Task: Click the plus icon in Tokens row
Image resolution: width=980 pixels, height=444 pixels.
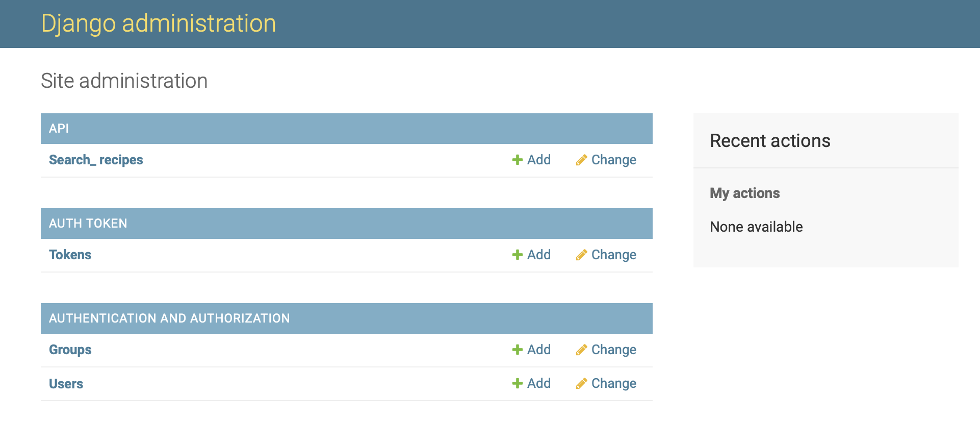Action: 518,255
